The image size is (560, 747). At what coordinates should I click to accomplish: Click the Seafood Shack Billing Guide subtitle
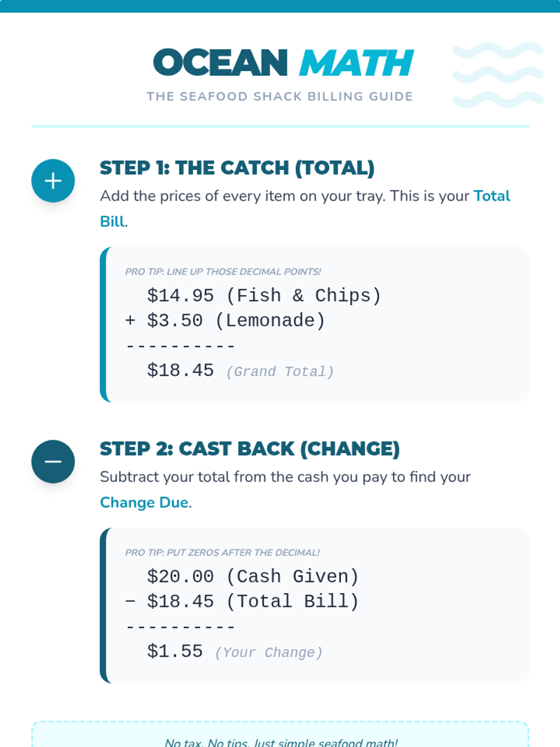[x=280, y=97]
